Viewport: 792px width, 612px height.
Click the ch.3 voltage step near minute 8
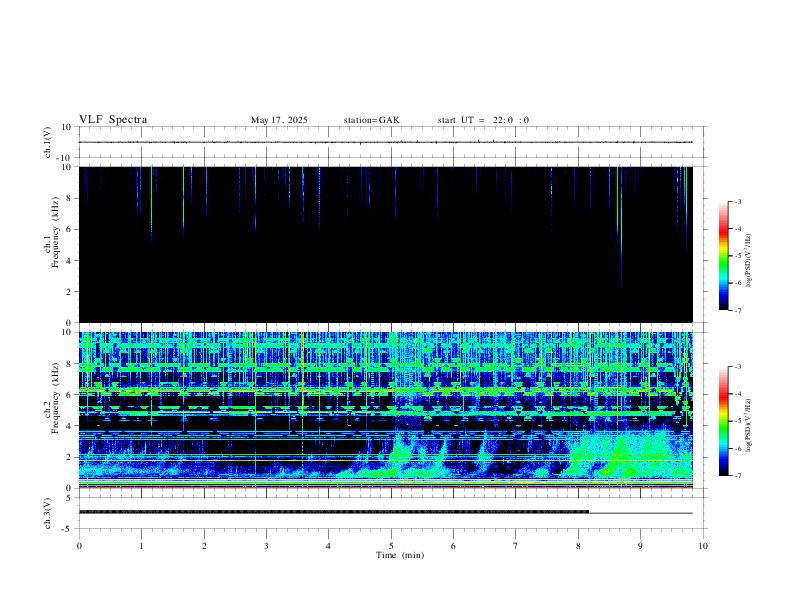coord(589,512)
